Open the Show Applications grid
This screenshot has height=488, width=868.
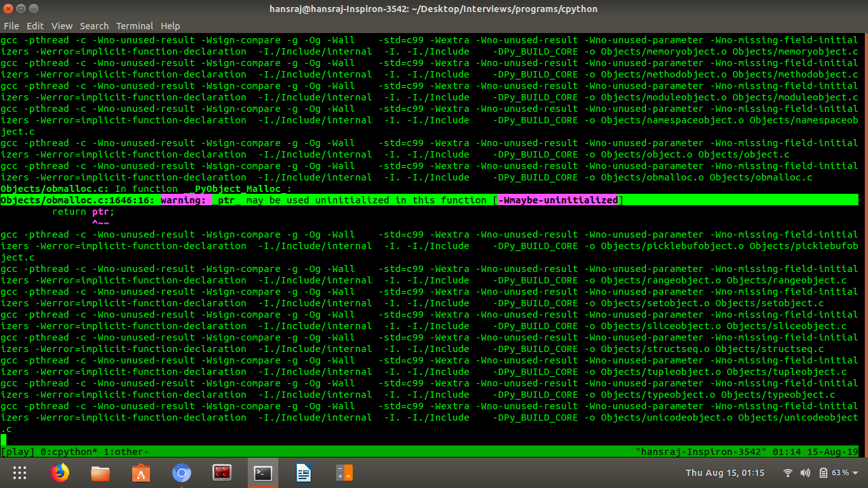tap(20, 473)
